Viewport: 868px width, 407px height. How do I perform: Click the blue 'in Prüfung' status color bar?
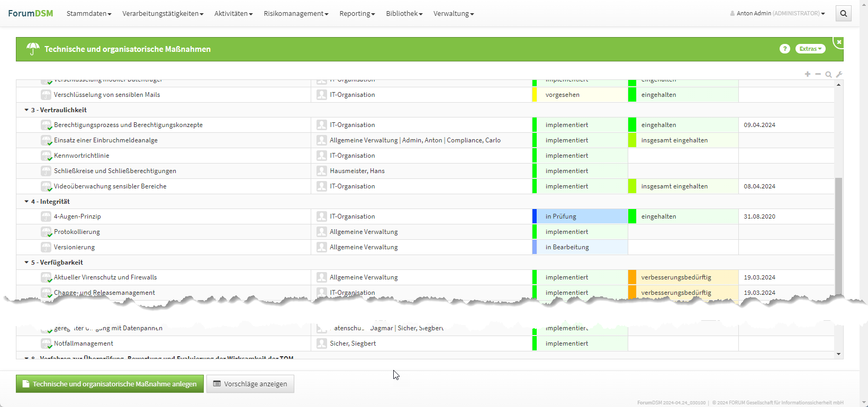coord(535,216)
